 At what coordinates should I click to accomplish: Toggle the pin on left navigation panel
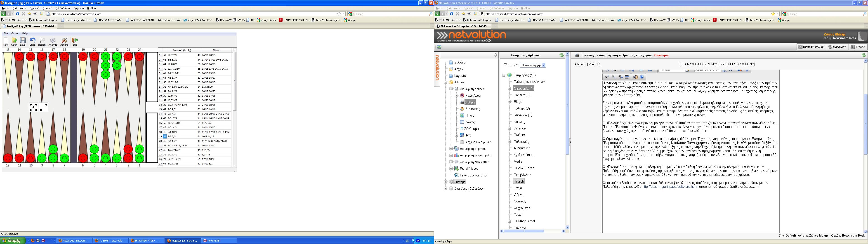[495, 55]
